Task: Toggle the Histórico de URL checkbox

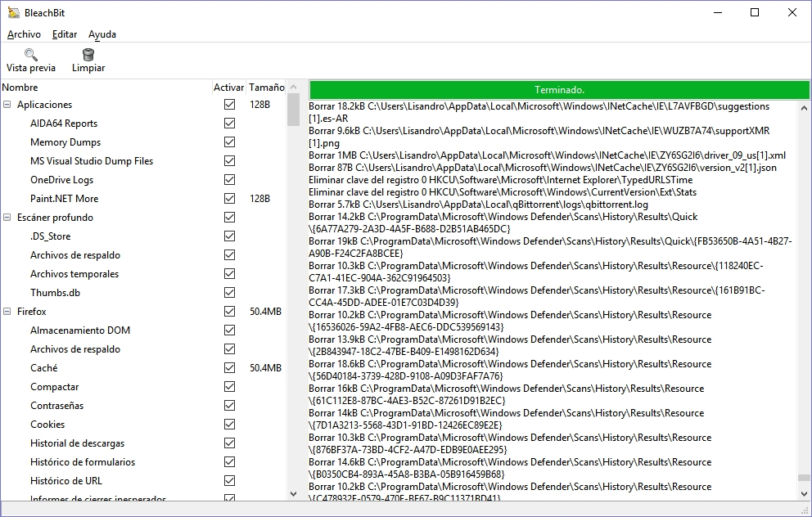Action: tap(229, 481)
